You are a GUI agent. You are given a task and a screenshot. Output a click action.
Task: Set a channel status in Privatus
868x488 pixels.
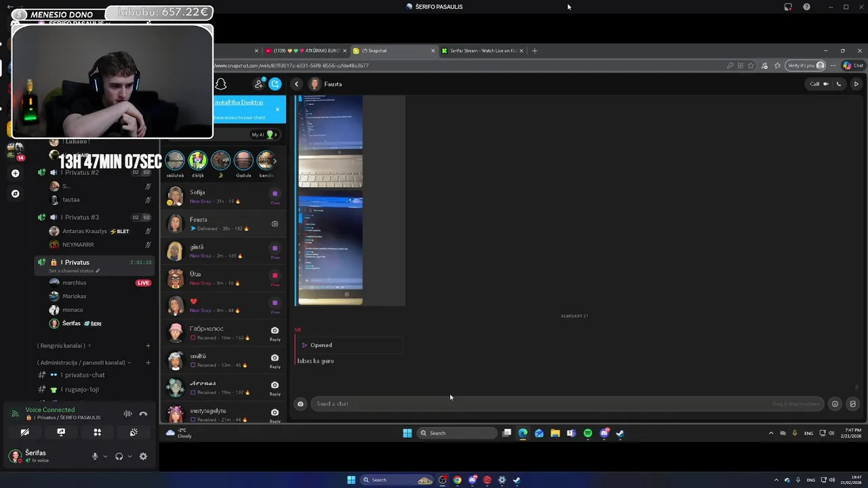74,271
